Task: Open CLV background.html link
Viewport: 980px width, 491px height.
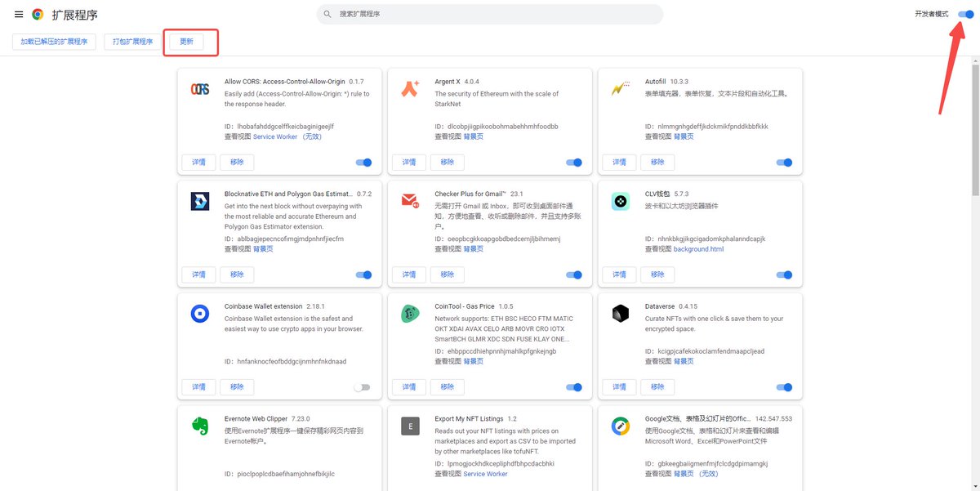Action: [698, 249]
